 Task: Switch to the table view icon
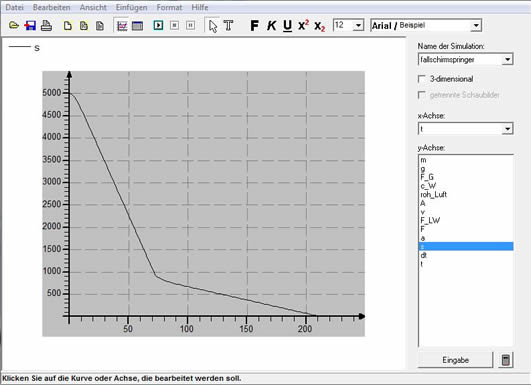pos(137,26)
